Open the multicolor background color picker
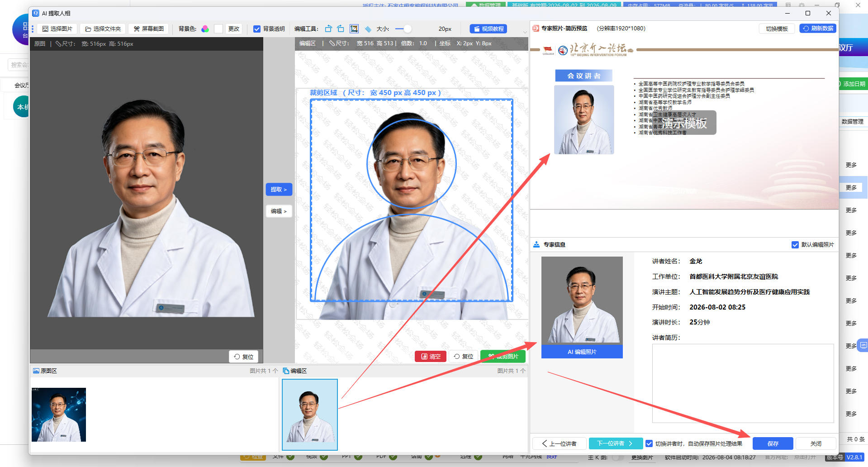The width and height of the screenshot is (868, 467). [205, 29]
